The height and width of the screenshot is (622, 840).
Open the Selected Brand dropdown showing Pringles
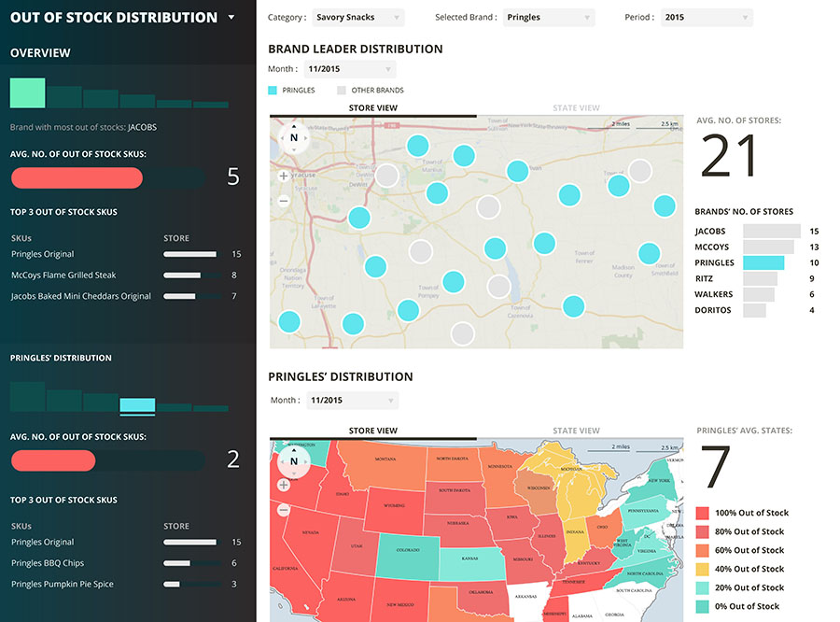coord(549,17)
